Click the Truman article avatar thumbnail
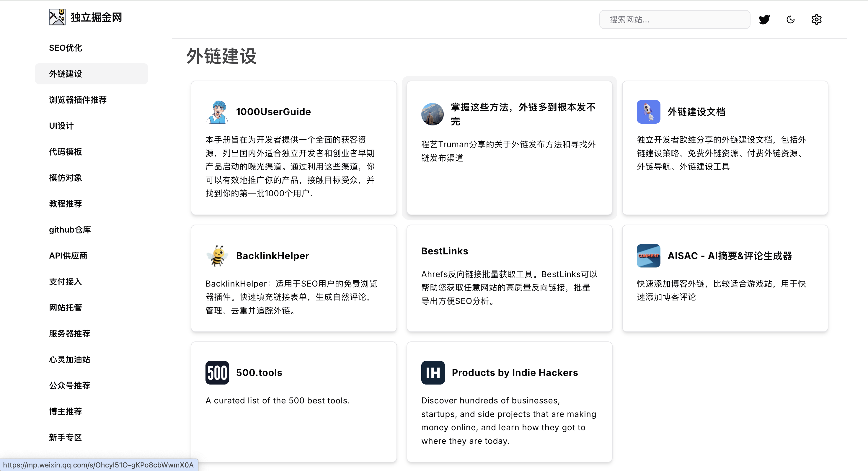Screen dimensions: 868x471 [432, 114]
